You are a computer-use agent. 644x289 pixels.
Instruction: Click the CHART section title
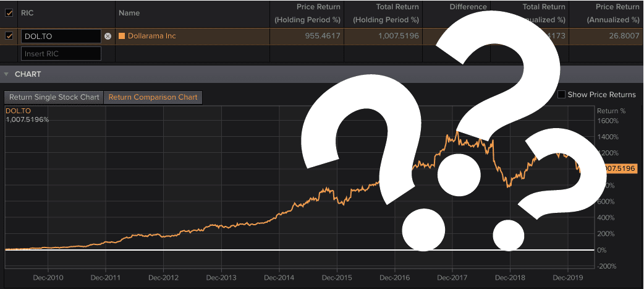click(x=28, y=74)
